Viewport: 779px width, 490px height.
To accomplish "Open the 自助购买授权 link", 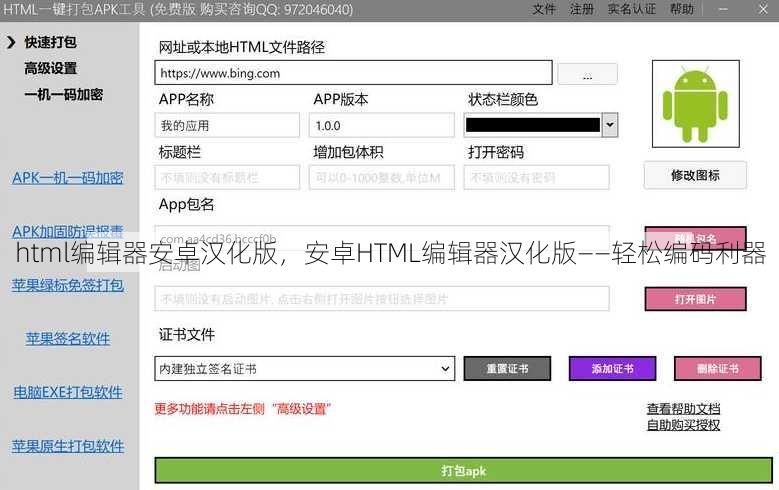I will point(683,425).
